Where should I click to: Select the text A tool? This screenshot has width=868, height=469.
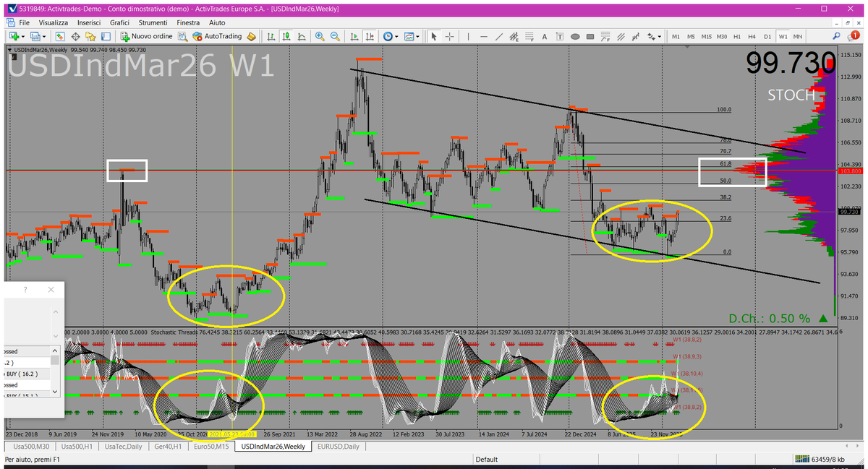pyautogui.click(x=545, y=36)
